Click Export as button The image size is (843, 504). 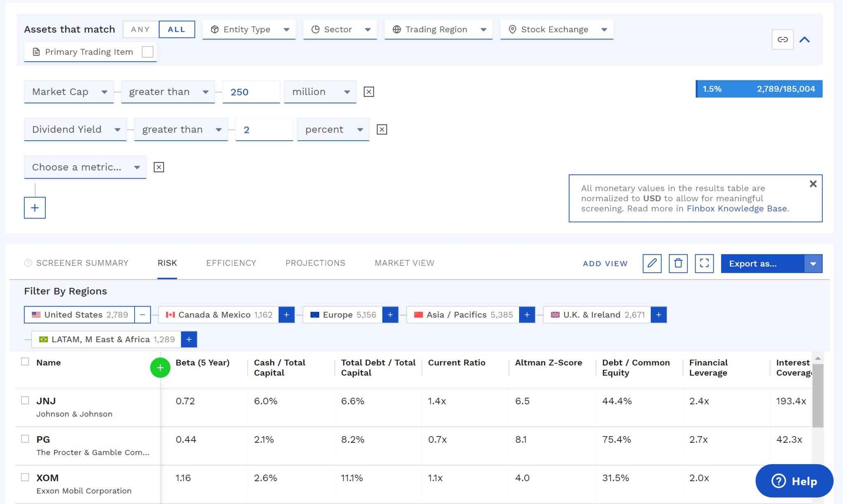[x=762, y=264]
